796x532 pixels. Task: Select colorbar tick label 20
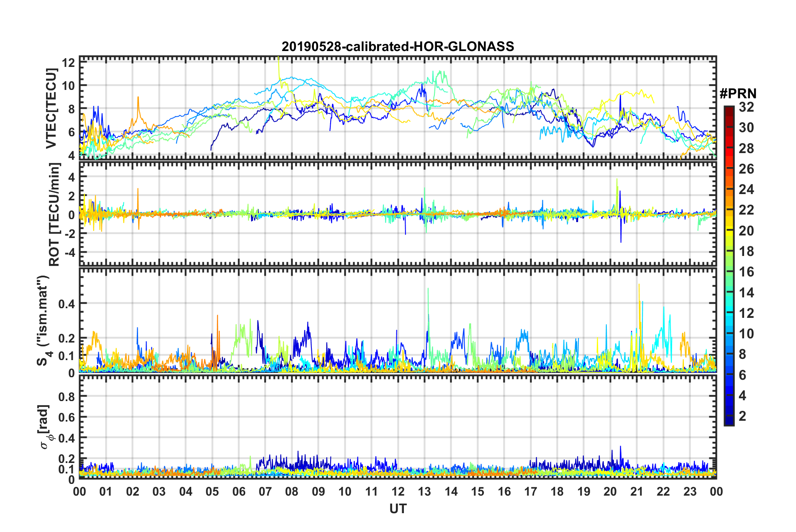[x=746, y=230]
